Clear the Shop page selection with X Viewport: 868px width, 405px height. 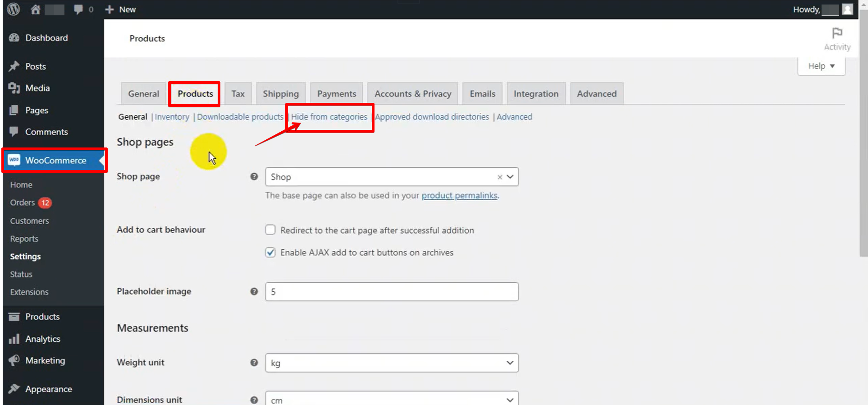pos(499,177)
